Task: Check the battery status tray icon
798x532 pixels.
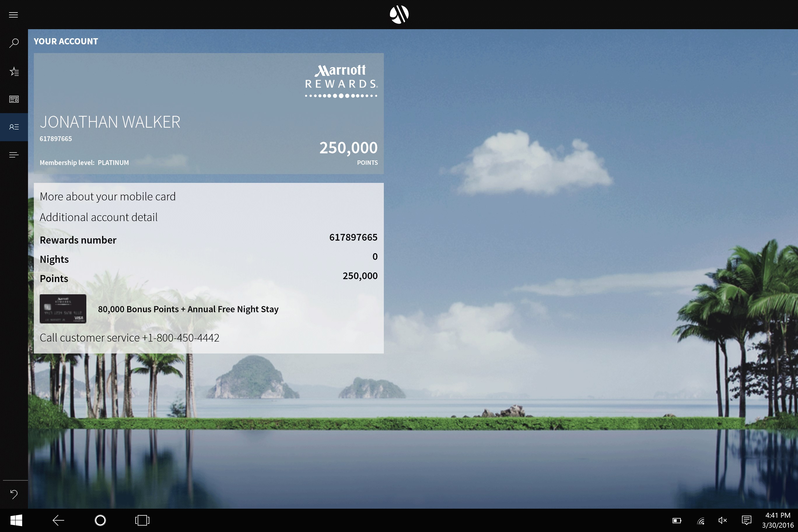Action: 677,520
